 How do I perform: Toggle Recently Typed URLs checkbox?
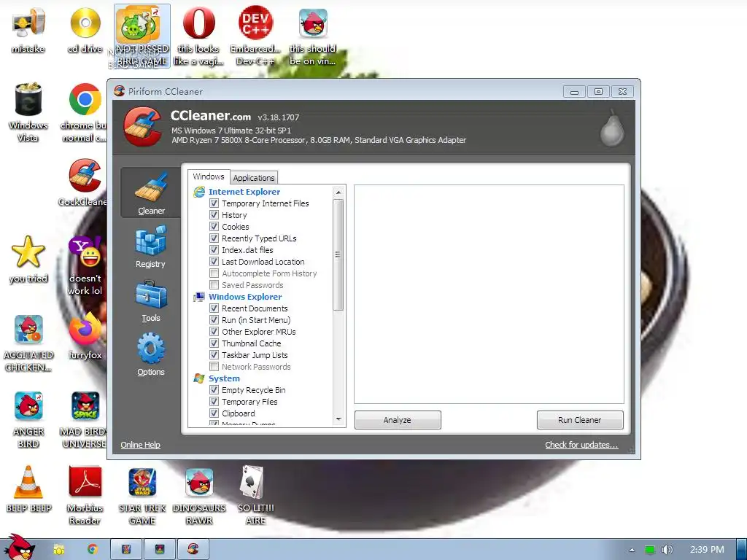[214, 238]
